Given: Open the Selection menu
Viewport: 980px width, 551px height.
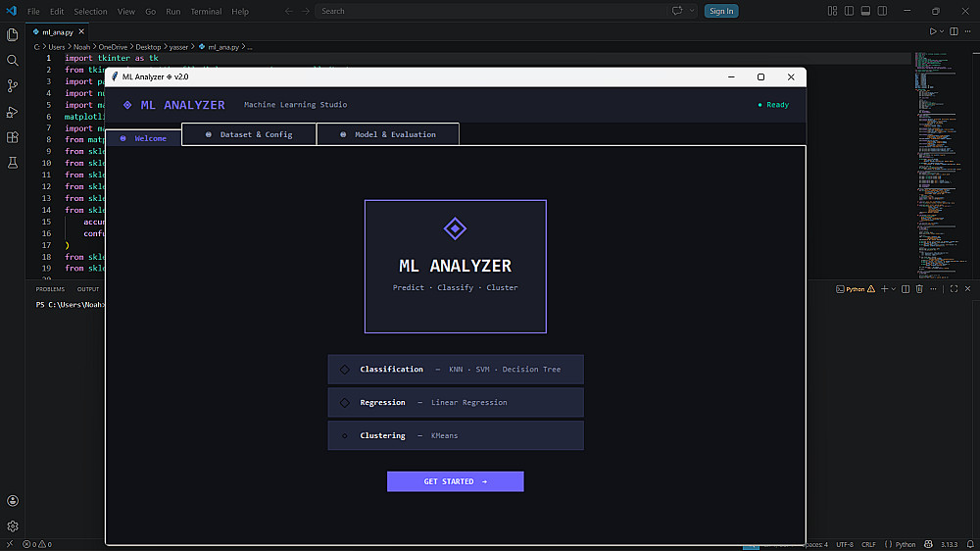Looking at the screenshot, I should coord(90,11).
